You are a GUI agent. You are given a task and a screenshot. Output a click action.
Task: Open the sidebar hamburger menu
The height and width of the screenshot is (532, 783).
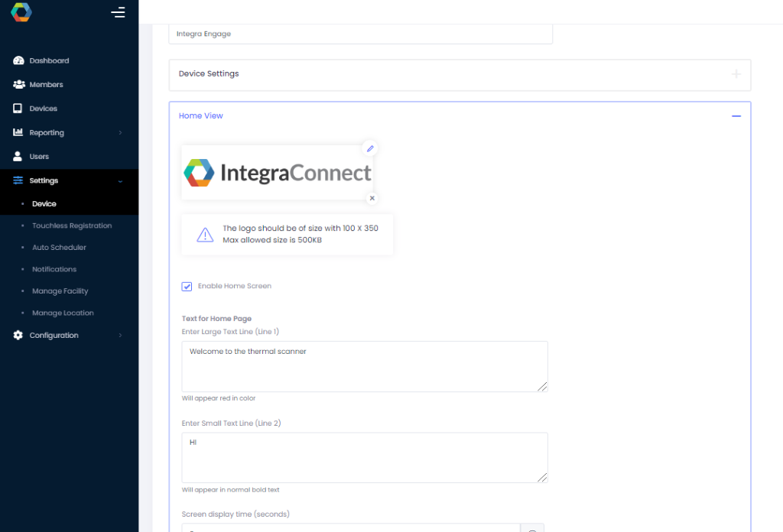(119, 13)
